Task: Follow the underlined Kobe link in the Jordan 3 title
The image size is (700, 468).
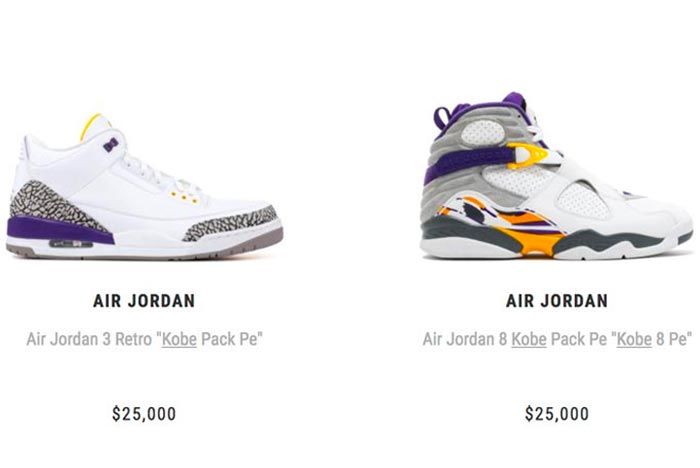Action: (x=179, y=339)
